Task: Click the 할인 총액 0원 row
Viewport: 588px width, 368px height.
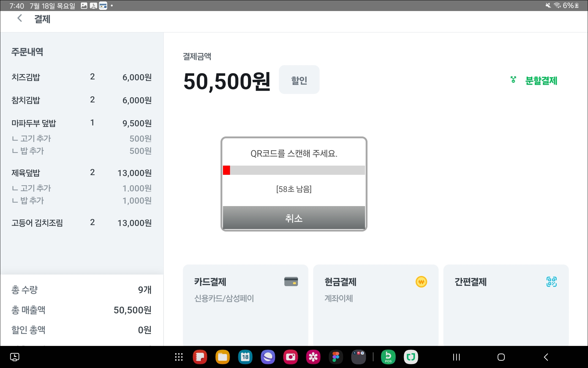Action: (x=82, y=330)
